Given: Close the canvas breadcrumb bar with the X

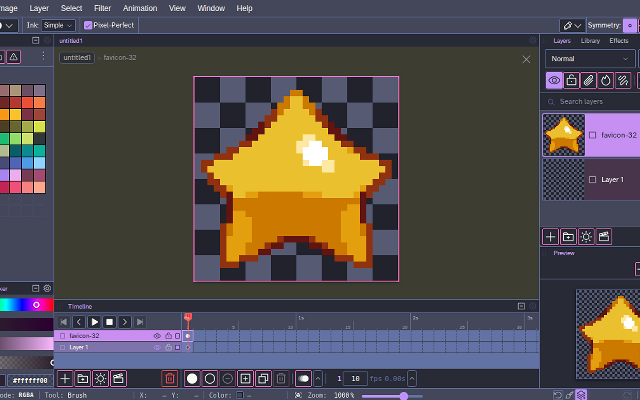Looking at the screenshot, I should (526, 60).
